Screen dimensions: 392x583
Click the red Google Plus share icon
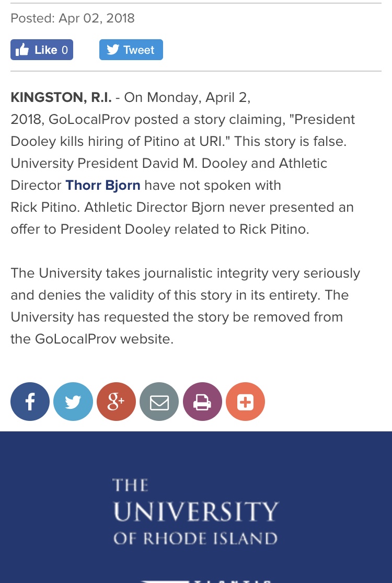click(x=116, y=402)
